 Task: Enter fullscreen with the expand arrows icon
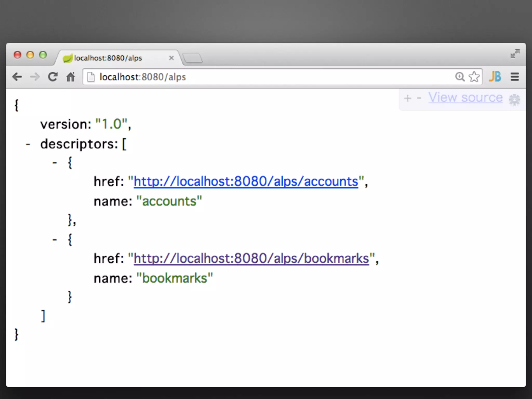click(515, 54)
